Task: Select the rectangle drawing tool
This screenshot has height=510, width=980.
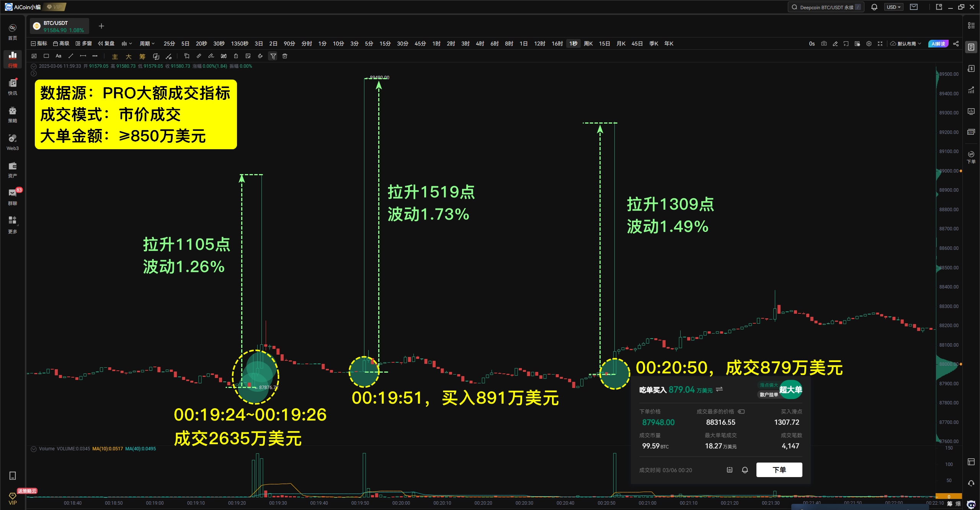Action: [x=46, y=56]
